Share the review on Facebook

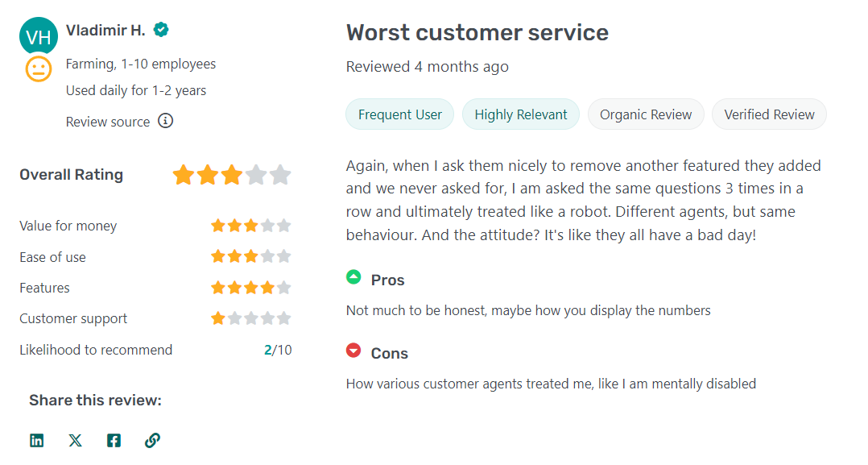pyautogui.click(x=114, y=441)
